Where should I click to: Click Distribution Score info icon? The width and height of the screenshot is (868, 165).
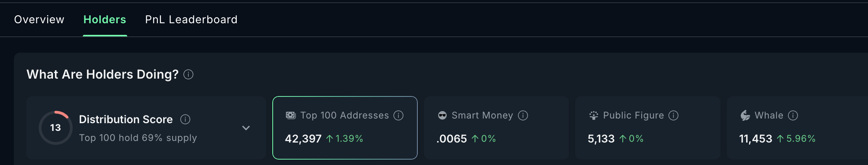(x=185, y=119)
